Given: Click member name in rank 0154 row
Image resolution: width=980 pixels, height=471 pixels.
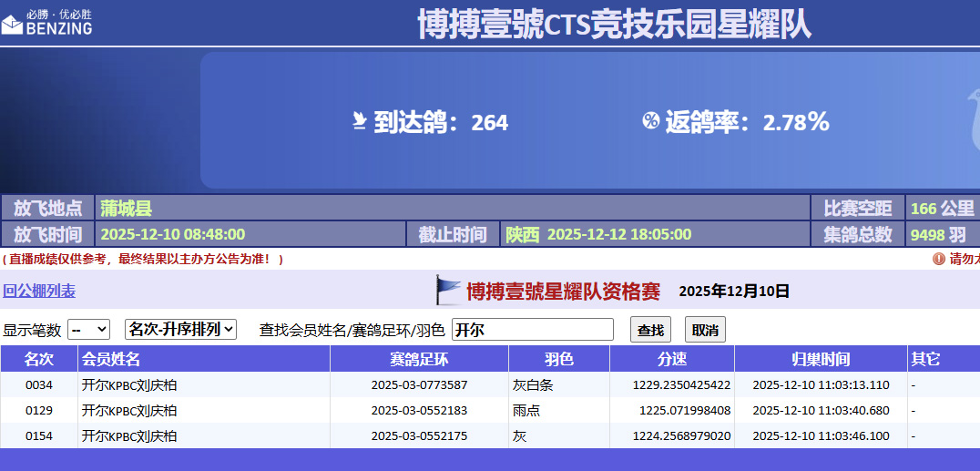Looking at the screenshot, I should 129,436.
